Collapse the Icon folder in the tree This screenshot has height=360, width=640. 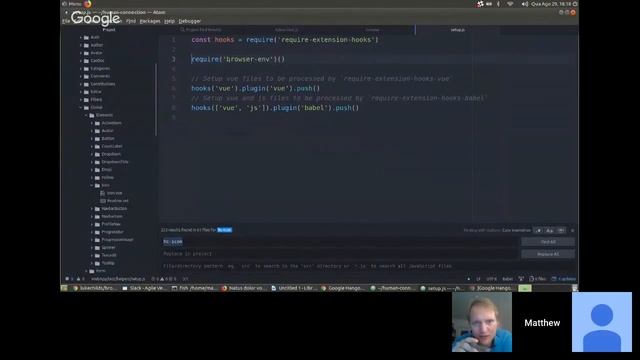click(92, 185)
